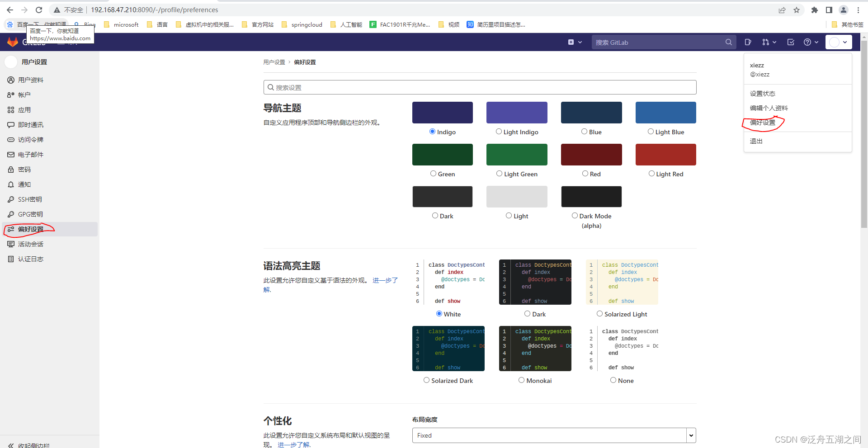Click the help question-mark icon
The image size is (868, 448).
[x=807, y=42]
